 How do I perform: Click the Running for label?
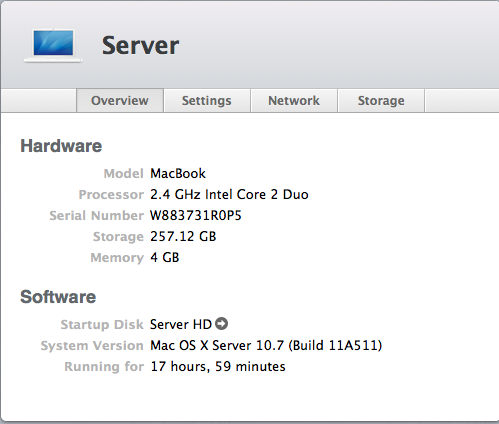104,366
